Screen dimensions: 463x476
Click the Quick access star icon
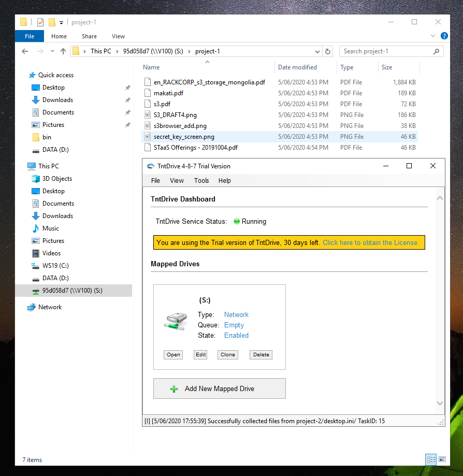point(32,75)
